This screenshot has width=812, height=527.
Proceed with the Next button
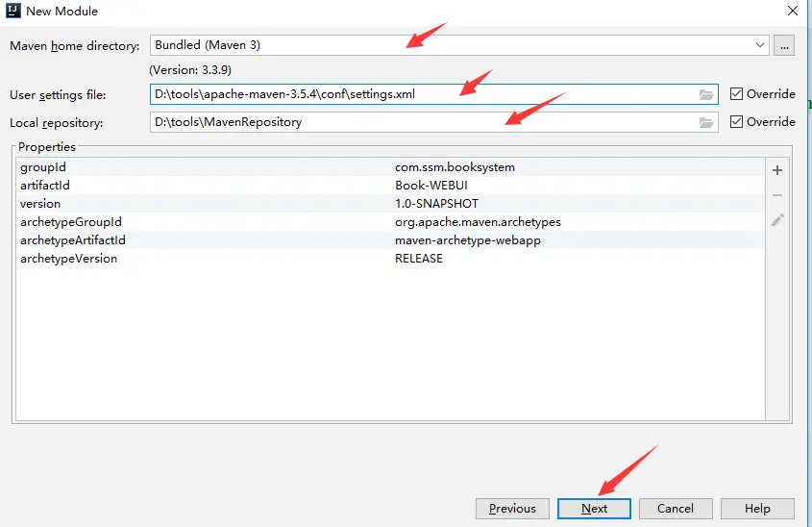(x=594, y=509)
